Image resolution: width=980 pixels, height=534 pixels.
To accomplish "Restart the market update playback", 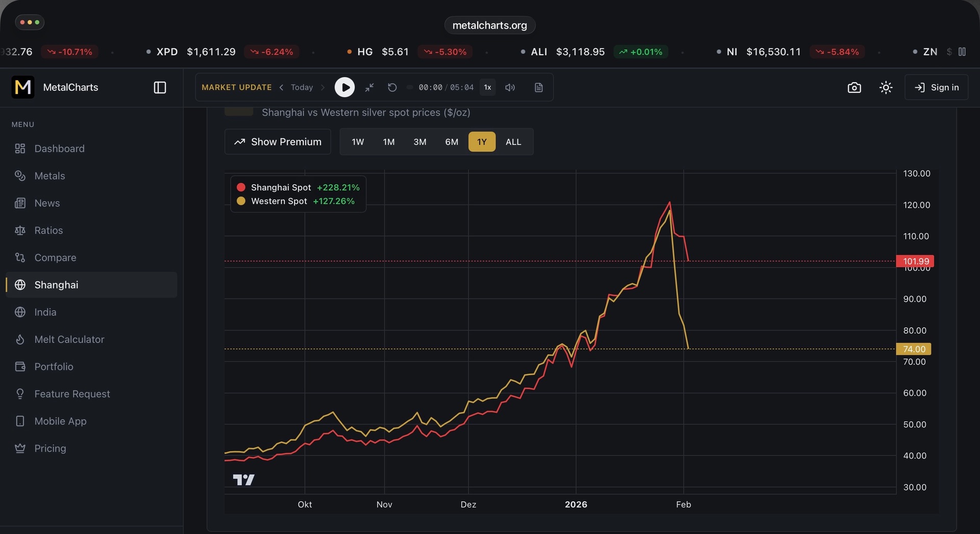I will pyautogui.click(x=392, y=87).
